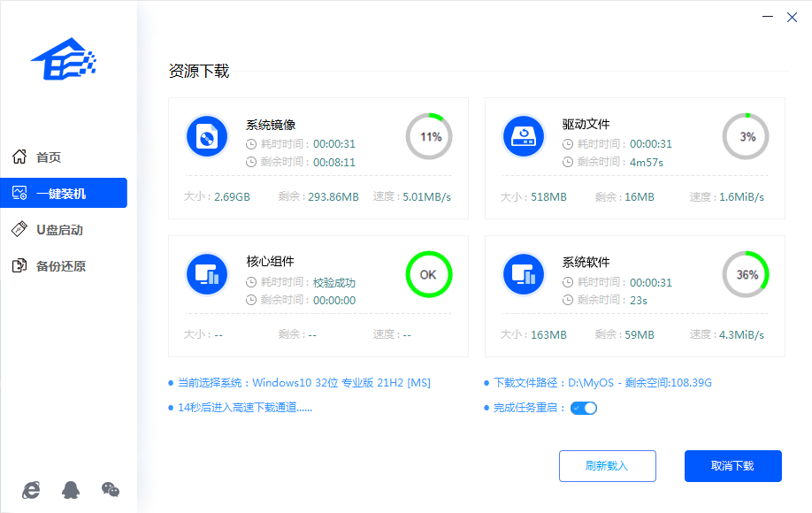Click the 系统软件 title
This screenshot has height=513, width=812.
point(586,262)
